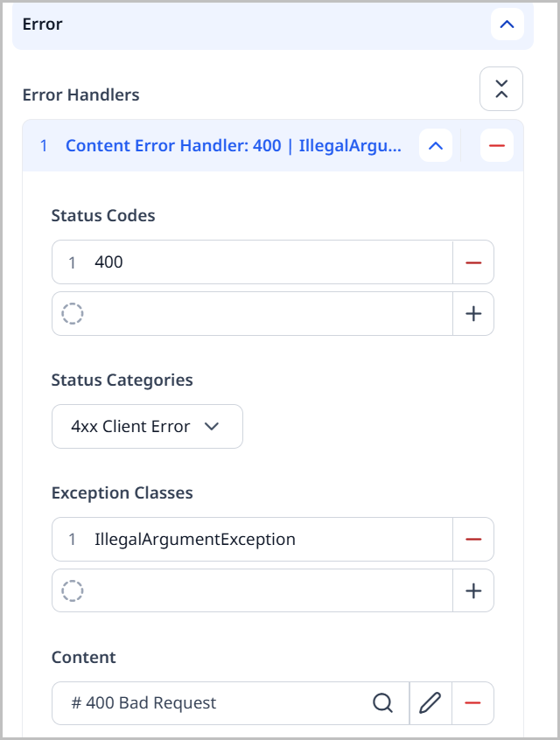Remove IllegalArgumentException from exception classes
Image resolution: width=560 pixels, height=740 pixels.
(x=473, y=539)
